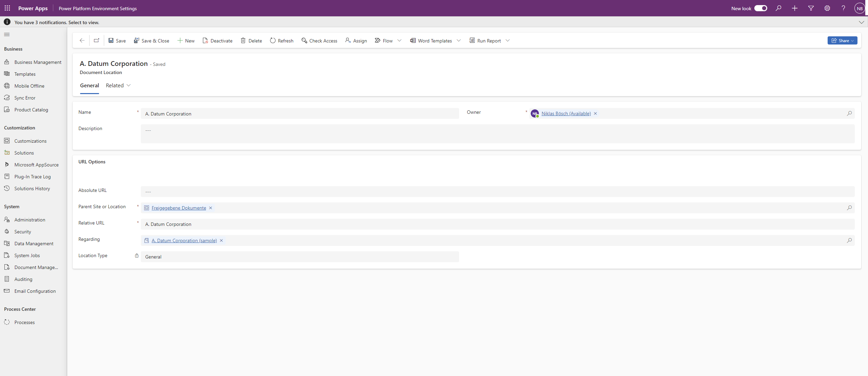Open Word Templates command

(x=431, y=41)
